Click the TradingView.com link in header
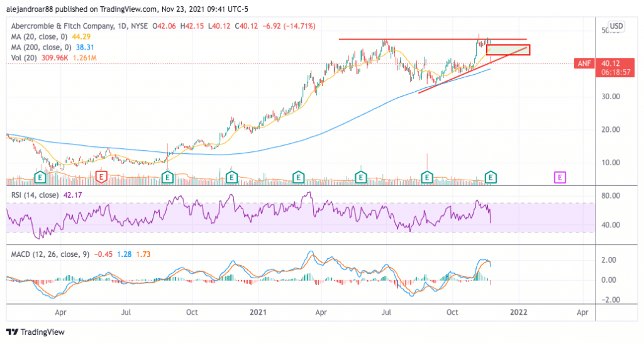This screenshot has height=343, width=644. 128,9
